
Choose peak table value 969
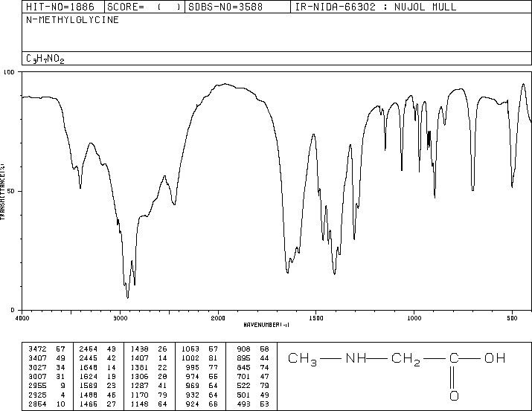193,386
